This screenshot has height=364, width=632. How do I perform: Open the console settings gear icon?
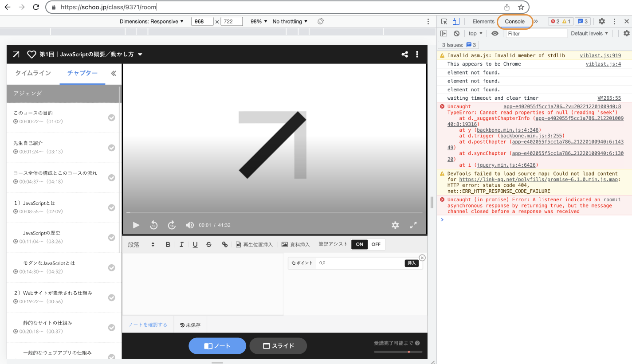(626, 33)
